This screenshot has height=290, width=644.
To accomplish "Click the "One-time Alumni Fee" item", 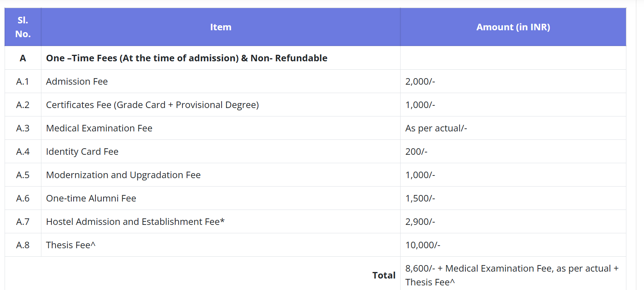I will (91, 198).
